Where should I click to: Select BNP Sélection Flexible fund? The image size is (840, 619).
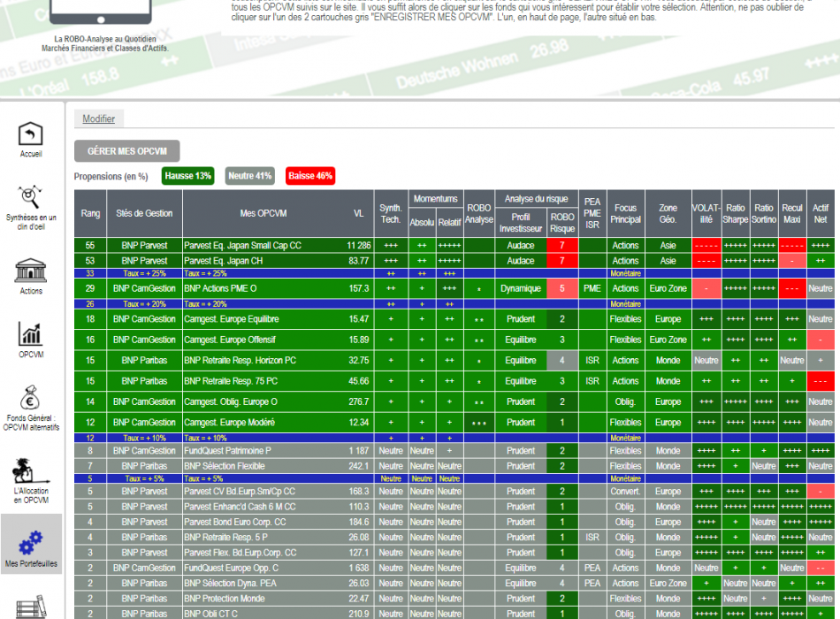click(225, 466)
